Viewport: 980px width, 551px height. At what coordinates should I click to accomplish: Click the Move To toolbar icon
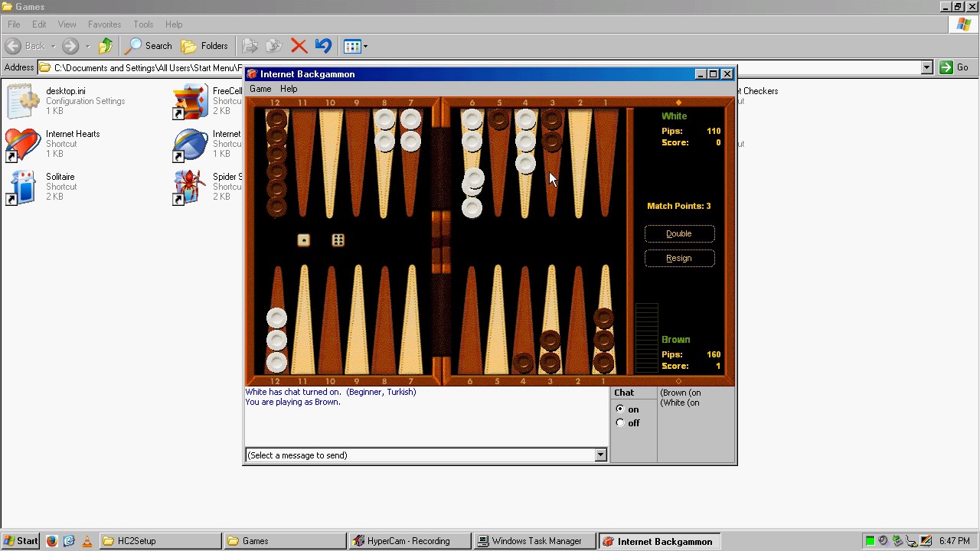(250, 46)
